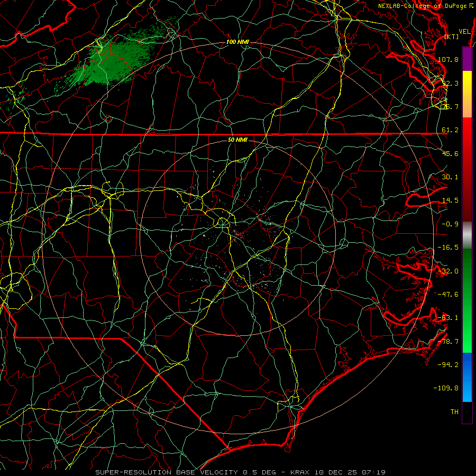Select the -16.5 value on velocity scale

click(448, 248)
